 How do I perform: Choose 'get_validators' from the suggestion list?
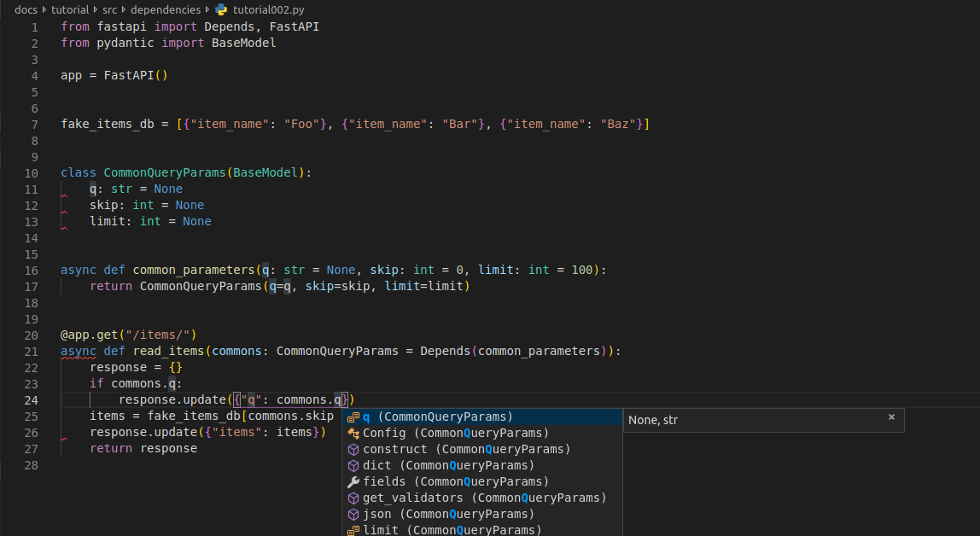coord(484,498)
